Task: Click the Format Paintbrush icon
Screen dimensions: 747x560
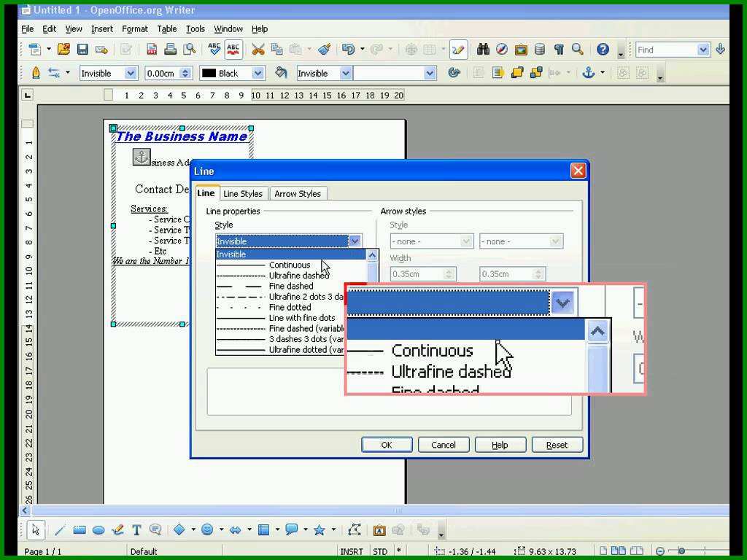Action: [x=325, y=49]
